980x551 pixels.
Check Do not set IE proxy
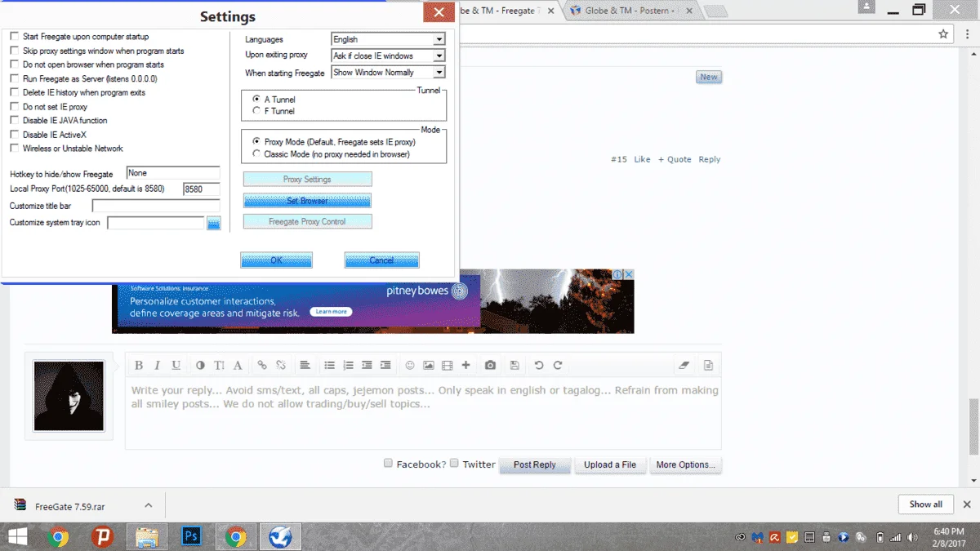(x=14, y=106)
